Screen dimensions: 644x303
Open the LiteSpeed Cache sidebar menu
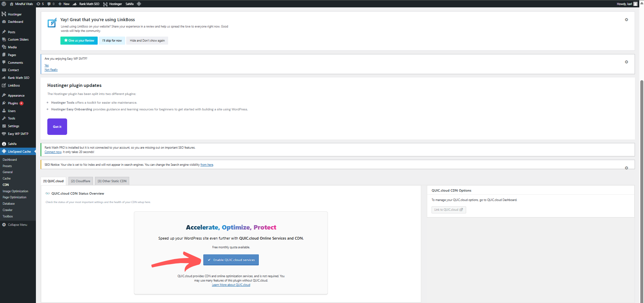tap(18, 151)
